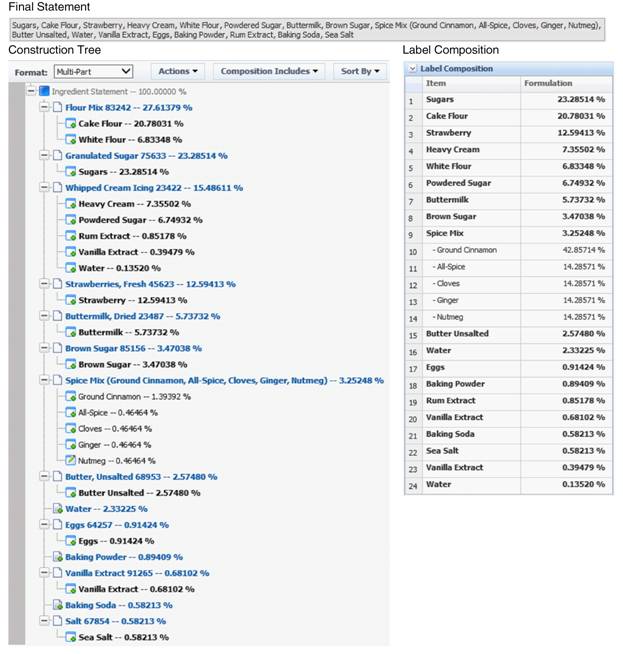Collapse the Salt 67854 node
This screenshot has width=623, height=654.
pos(44,621)
